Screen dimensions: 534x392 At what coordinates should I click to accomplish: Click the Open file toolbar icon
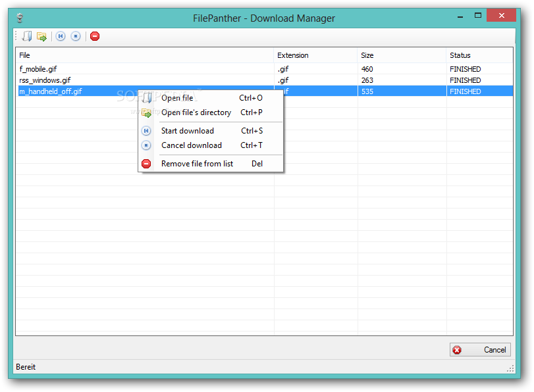pos(27,36)
